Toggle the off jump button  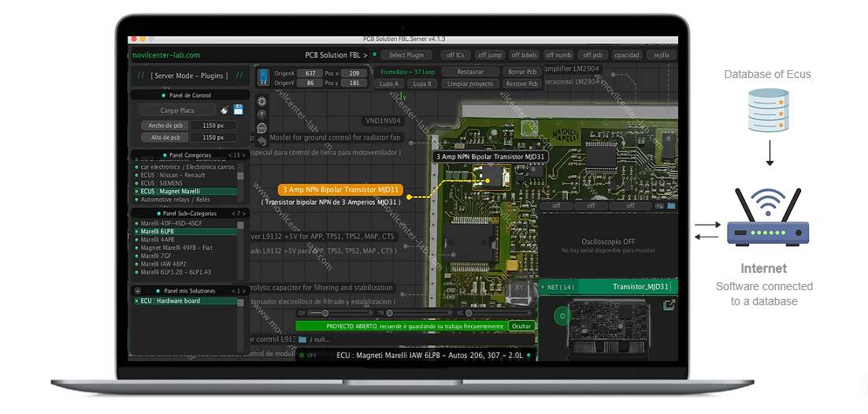(x=490, y=55)
